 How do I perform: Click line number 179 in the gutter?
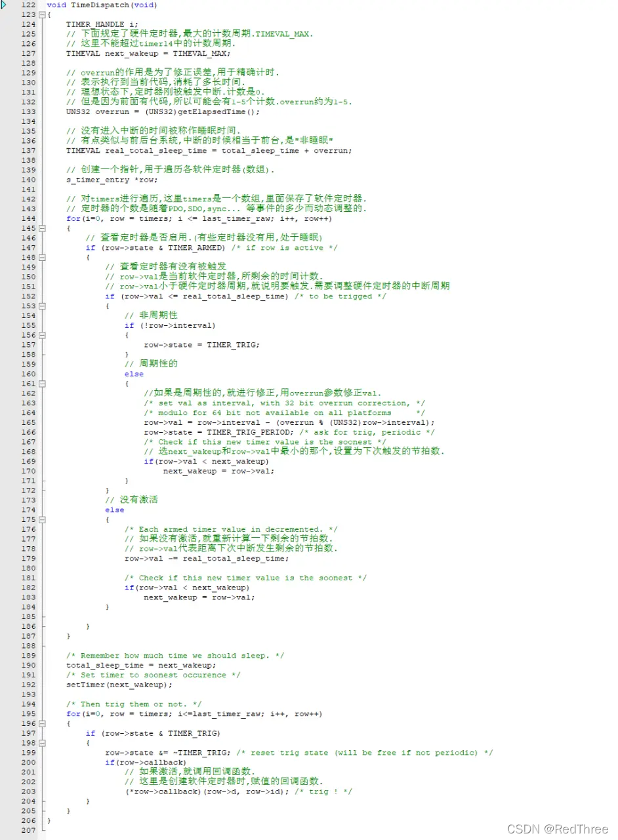pyautogui.click(x=28, y=559)
